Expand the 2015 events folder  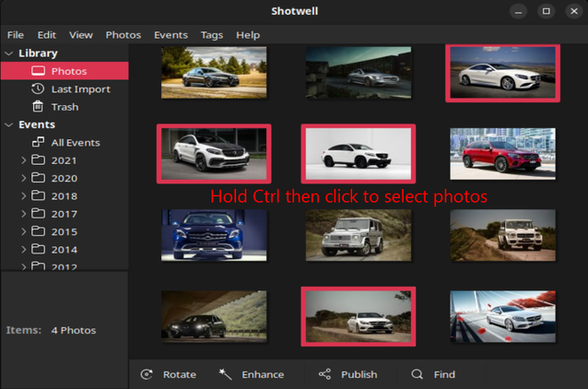[24, 231]
